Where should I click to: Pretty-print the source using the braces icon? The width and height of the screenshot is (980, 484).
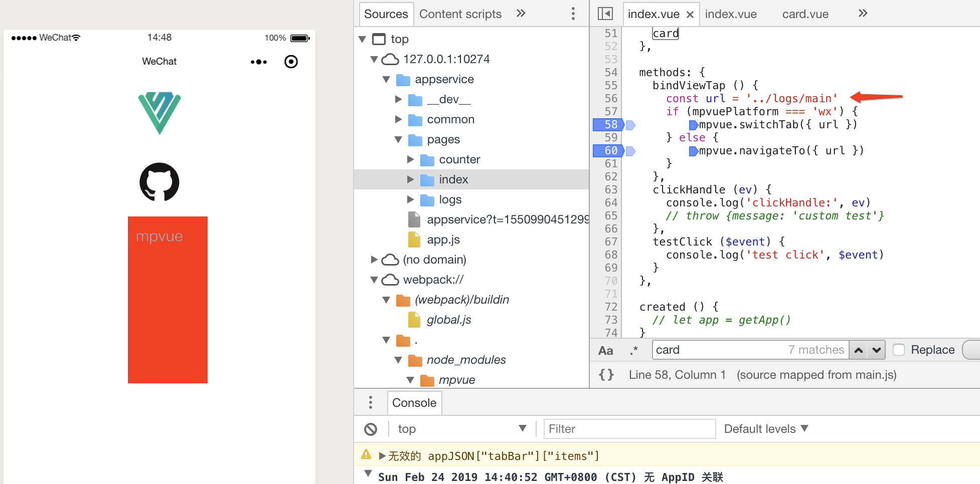[x=606, y=374]
